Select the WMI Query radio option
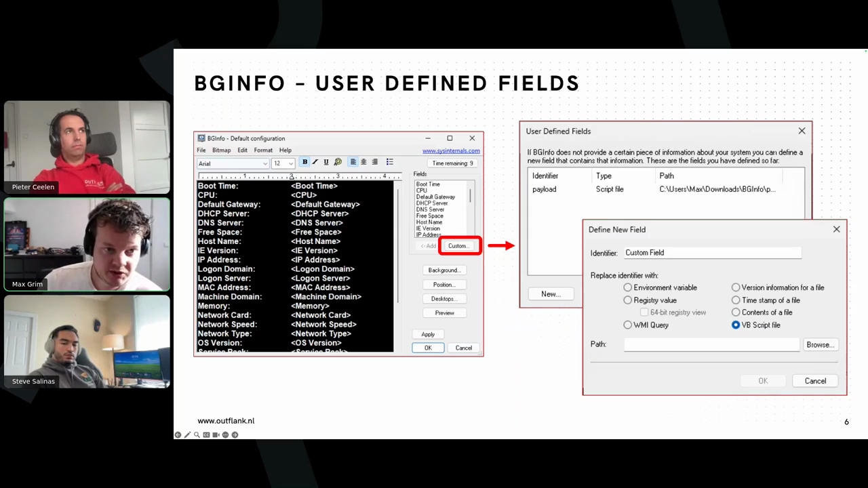Viewport: 868px width, 488px height. click(628, 325)
